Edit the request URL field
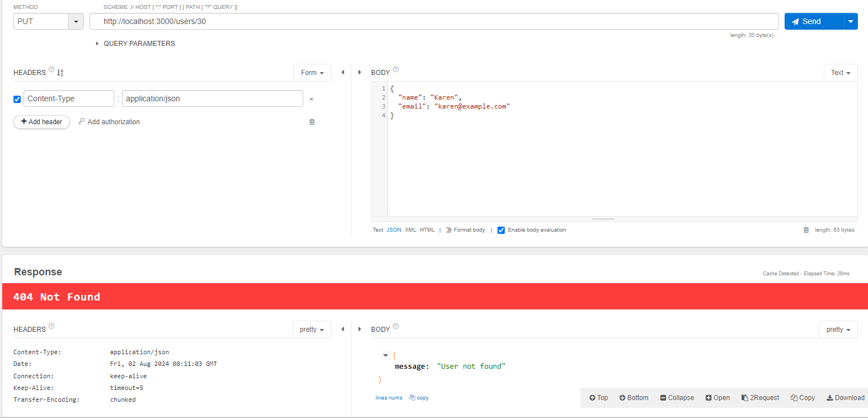The height and width of the screenshot is (418, 868). tap(434, 21)
